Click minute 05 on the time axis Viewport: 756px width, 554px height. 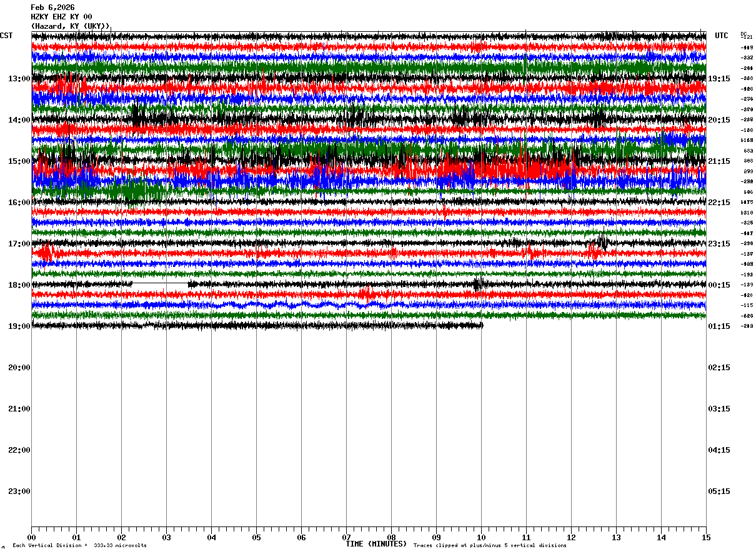256,537
